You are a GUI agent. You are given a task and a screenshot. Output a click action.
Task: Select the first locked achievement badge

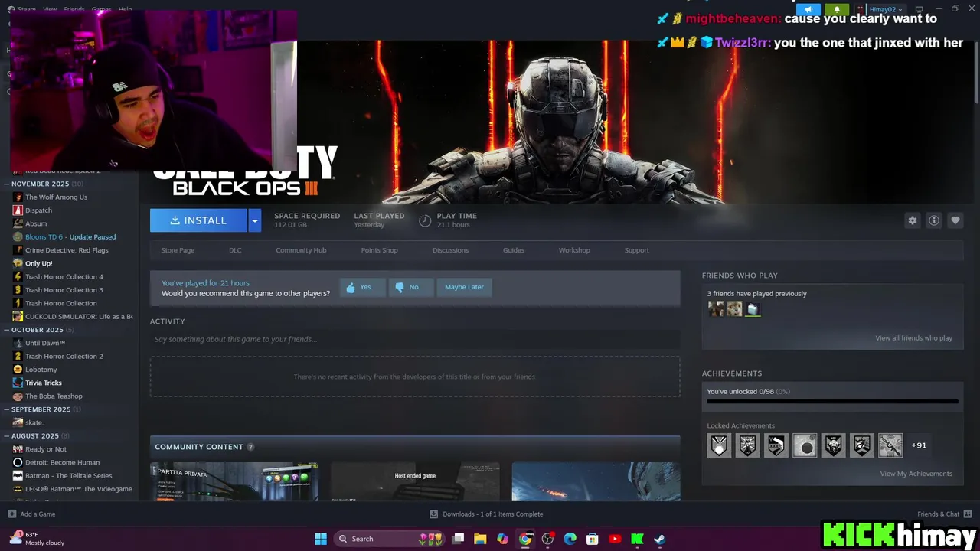point(719,445)
